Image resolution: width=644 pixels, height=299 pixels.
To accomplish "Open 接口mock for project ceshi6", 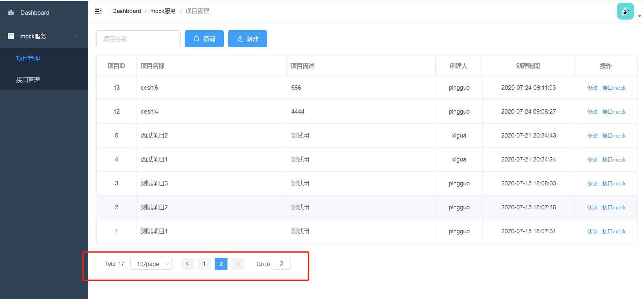I will click(614, 88).
